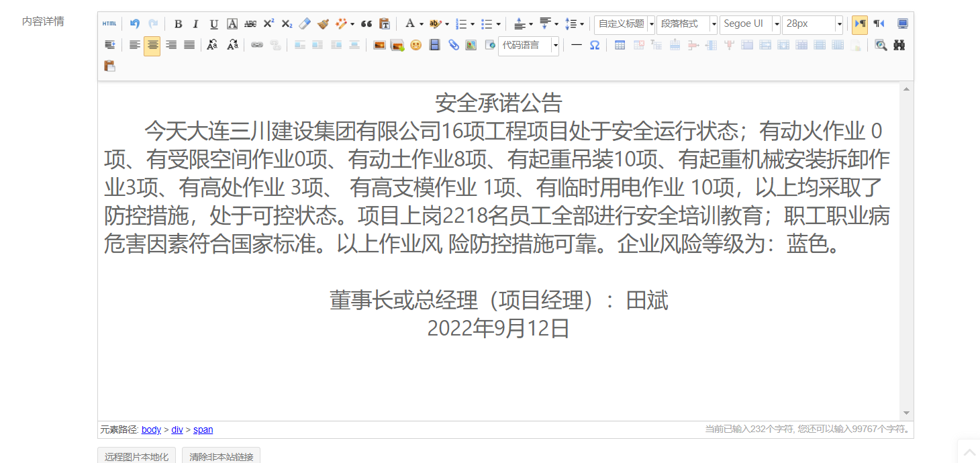Toggle superscript
980x463 pixels.
pyautogui.click(x=268, y=23)
